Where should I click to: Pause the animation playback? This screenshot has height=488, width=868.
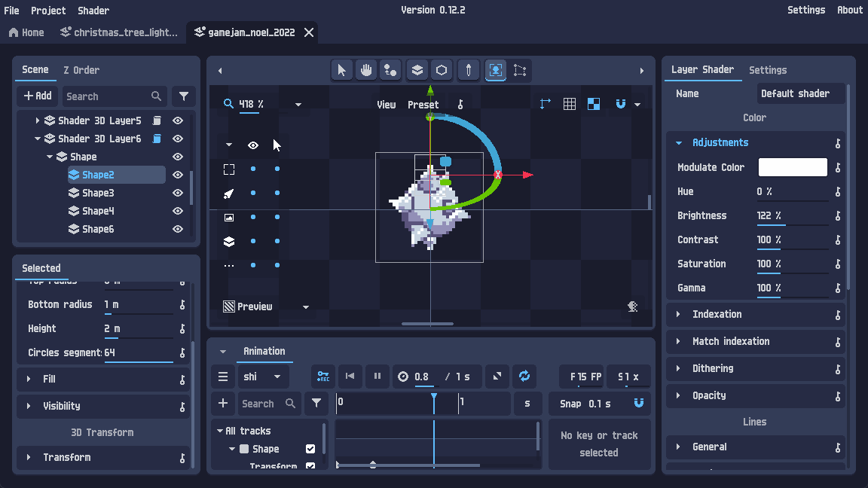[377, 377]
